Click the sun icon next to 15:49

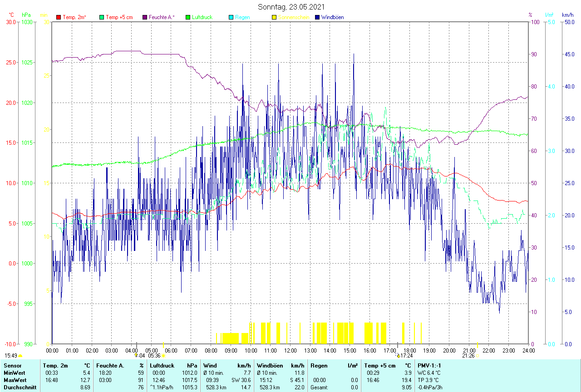coord(20,356)
